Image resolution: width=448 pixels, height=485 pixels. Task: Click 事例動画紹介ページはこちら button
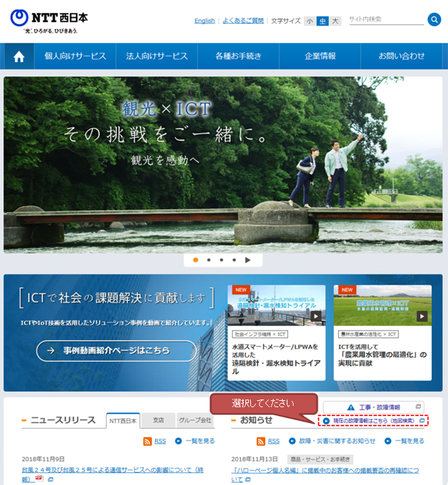click(x=112, y=351)
